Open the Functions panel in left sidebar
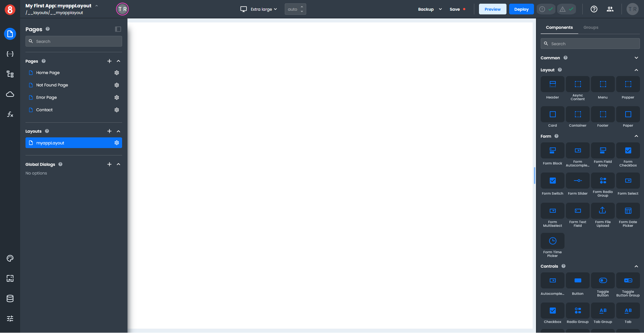The width and height of the screenshot is (644, 333). [x=10, y=115]
